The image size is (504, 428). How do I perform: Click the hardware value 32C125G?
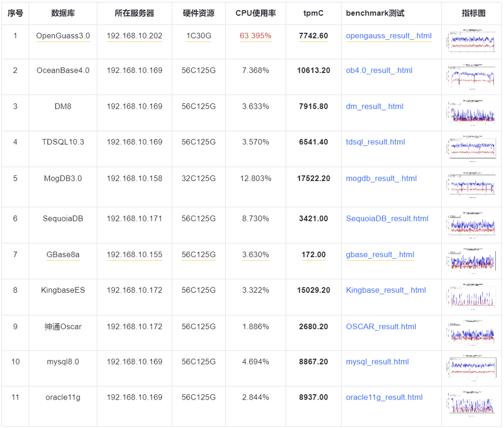pyautogui.click(x=199, y=178)
